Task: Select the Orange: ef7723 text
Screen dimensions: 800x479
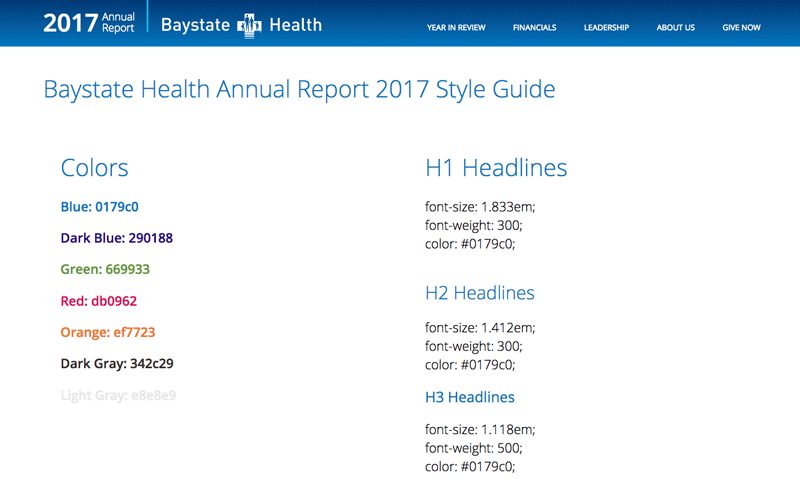Action: pos(108,332)
